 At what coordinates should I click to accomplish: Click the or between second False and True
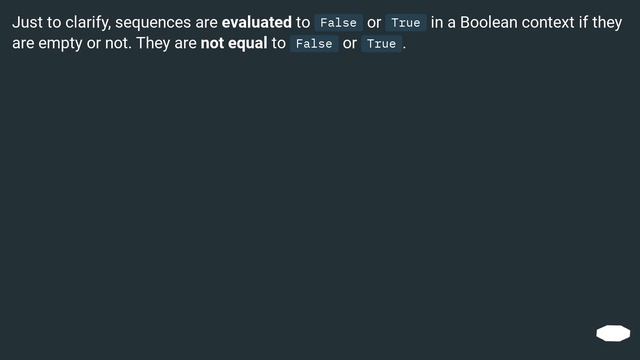pyautogui.click(x=349, y=44)
